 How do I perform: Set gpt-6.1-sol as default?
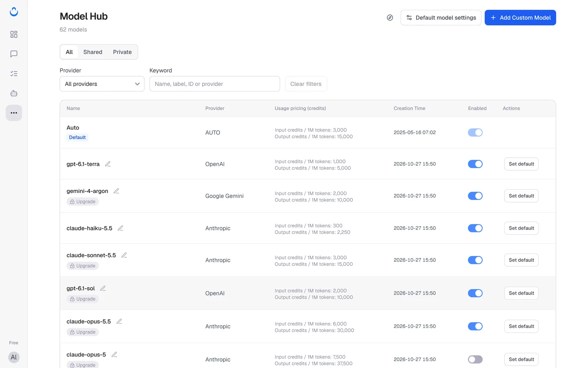click(x=521, y=293)
